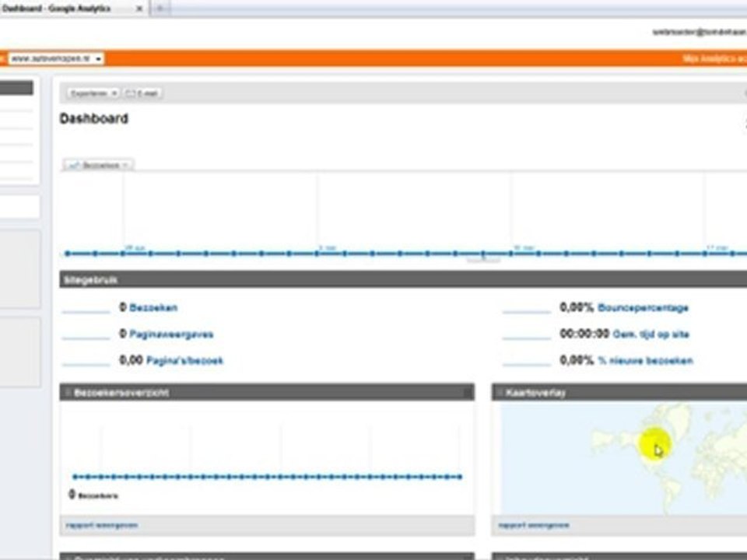Close the Bezoekersoverzicht widget via its corner icon
This screenshot has height=560, width=747.
click(x=468, y=392)
